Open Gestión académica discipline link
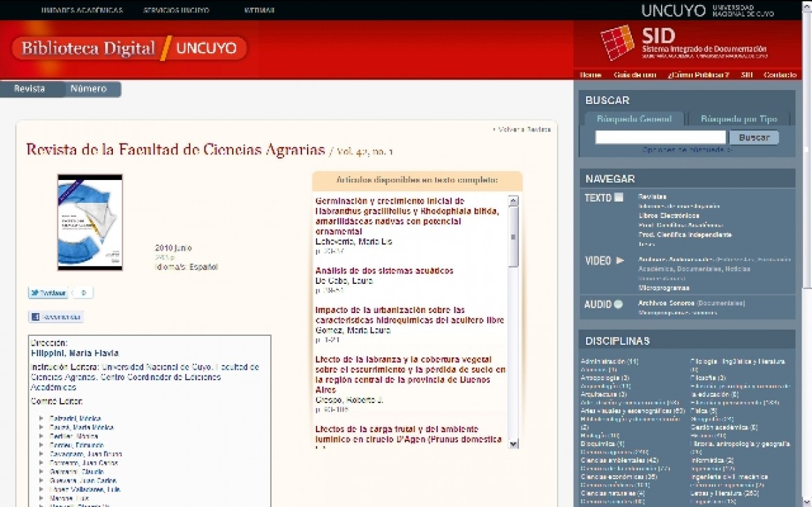Viewport: 812px width, 507px height. point(724,428)
